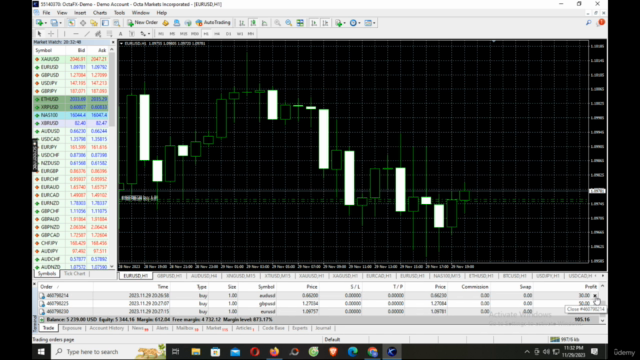Toggle the Navigator folder icon

point(94,23)
